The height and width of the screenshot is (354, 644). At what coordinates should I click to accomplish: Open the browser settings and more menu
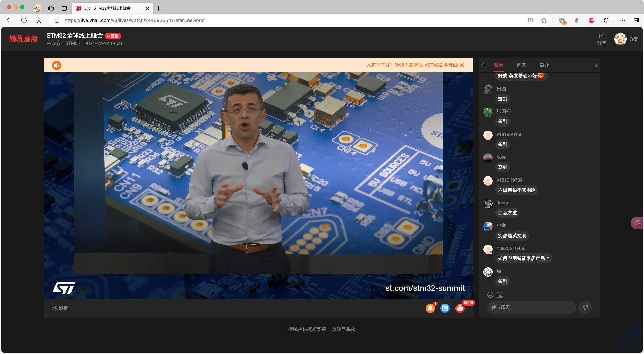click(623, 20)
